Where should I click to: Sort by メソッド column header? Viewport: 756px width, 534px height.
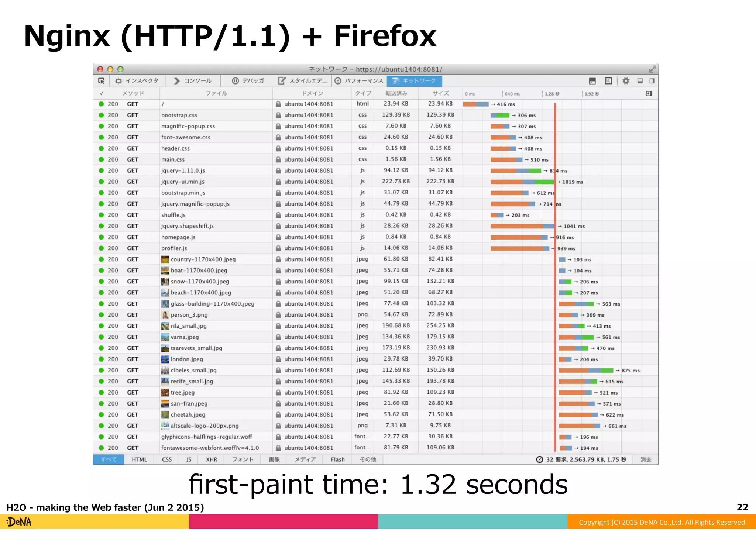[x=133, y=93]
